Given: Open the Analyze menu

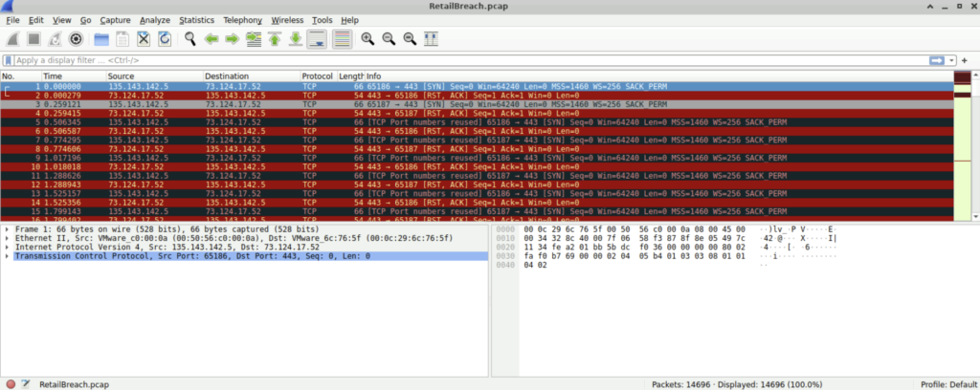Looking at the screenshot, I should pos(154,19).
